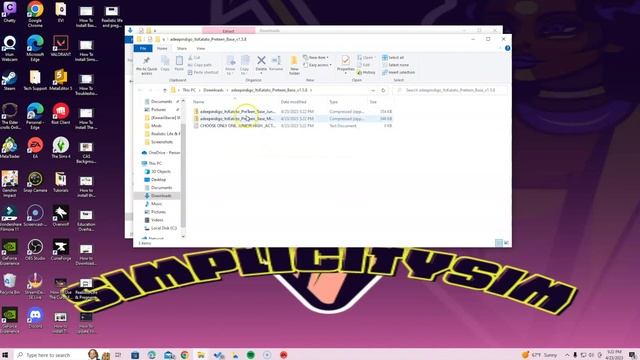Click Select all in the ribbon

393,58
